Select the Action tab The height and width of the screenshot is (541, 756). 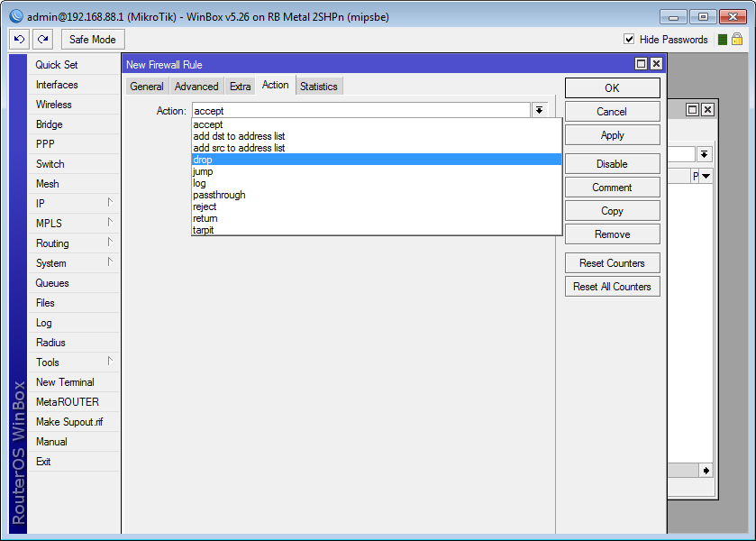276,85
